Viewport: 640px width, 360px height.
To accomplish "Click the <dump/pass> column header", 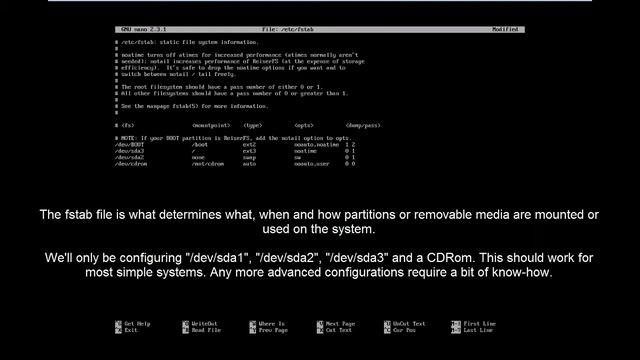I will pyautogui.click(x=363, y=125).
